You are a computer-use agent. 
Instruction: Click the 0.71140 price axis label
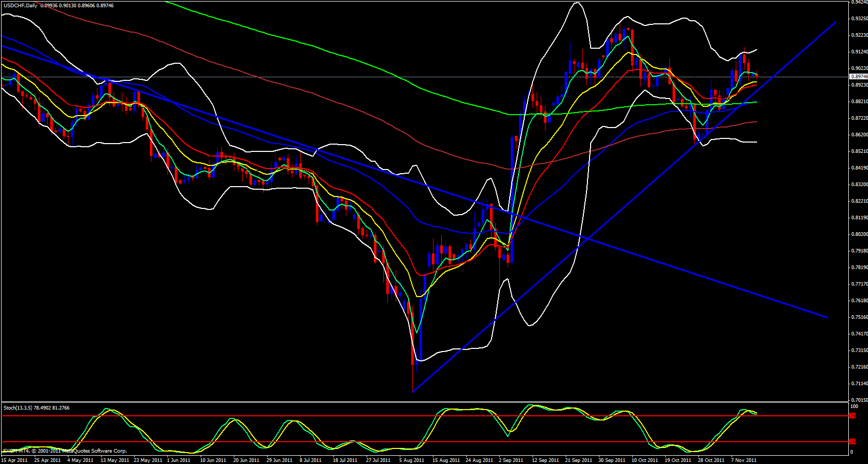(x=859, y=384)
